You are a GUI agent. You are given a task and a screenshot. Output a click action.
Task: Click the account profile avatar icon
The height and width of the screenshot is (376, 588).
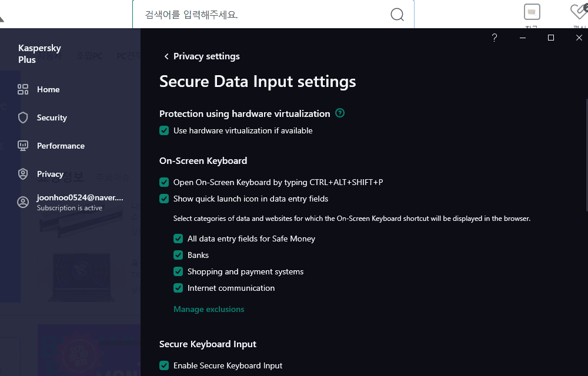point(23,203)
